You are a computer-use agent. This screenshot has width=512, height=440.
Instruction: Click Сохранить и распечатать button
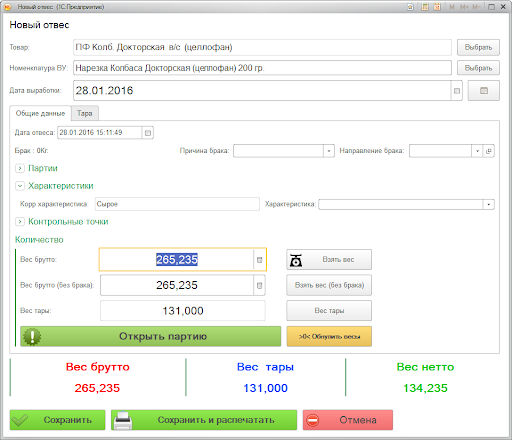coord(204,420)
